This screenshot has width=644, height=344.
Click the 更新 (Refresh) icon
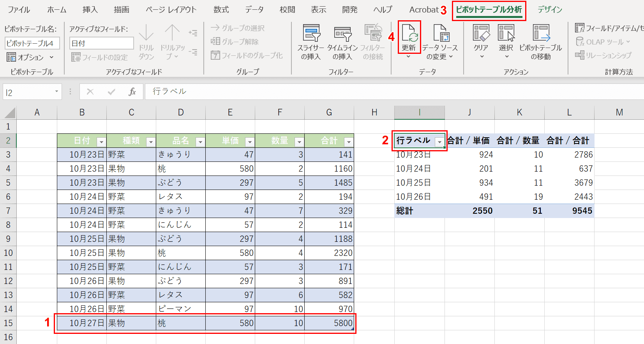tap(409, 33)
